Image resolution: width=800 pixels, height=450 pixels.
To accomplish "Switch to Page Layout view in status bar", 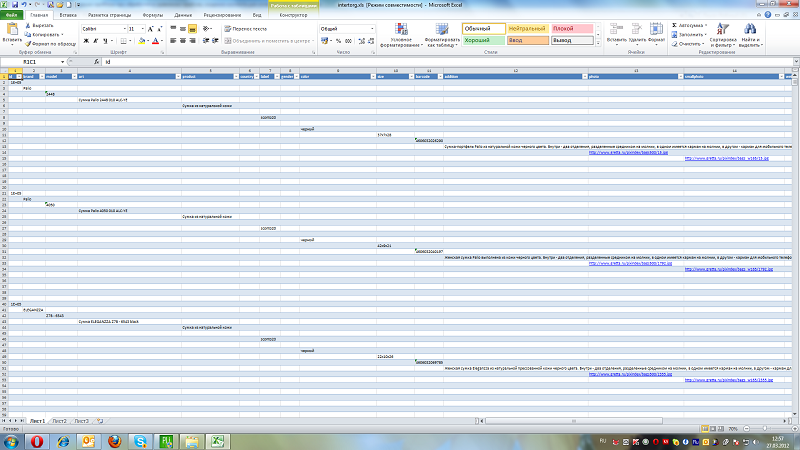I will pos(713,429).
